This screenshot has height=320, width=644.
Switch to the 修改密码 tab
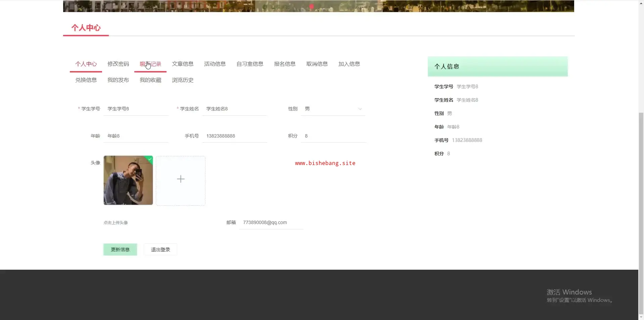click(x=118, y=64)
